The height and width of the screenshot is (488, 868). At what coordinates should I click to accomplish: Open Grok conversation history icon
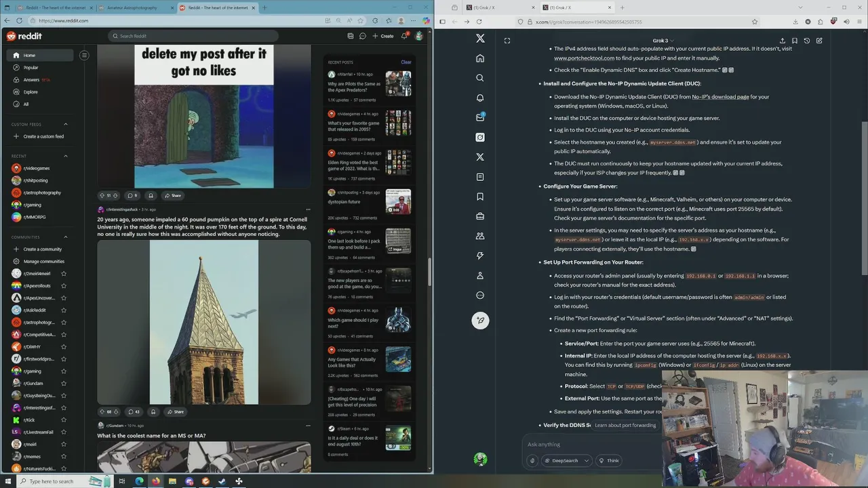pos(807,41)
